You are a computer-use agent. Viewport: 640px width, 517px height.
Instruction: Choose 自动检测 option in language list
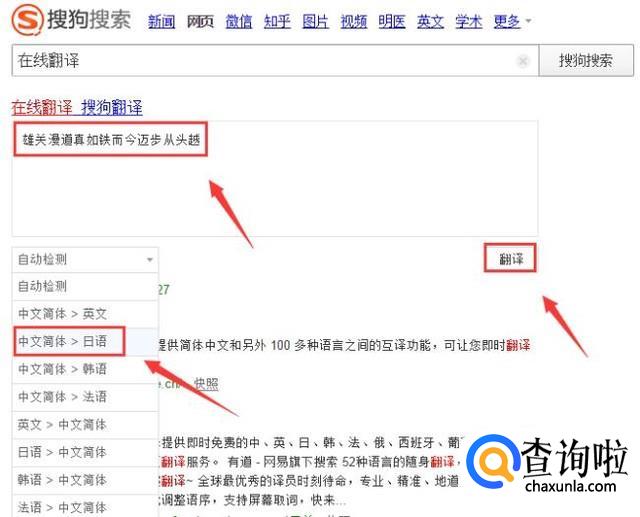click(85, 286)
